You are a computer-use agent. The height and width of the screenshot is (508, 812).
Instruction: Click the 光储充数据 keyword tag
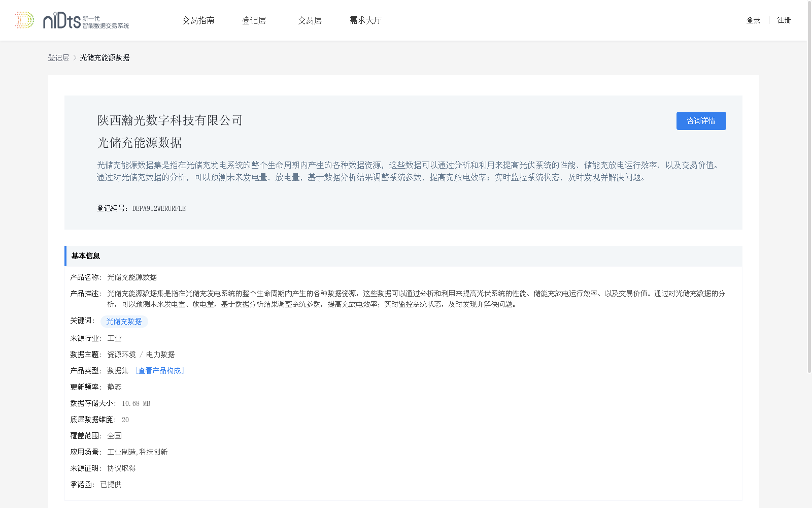(124, 322)
